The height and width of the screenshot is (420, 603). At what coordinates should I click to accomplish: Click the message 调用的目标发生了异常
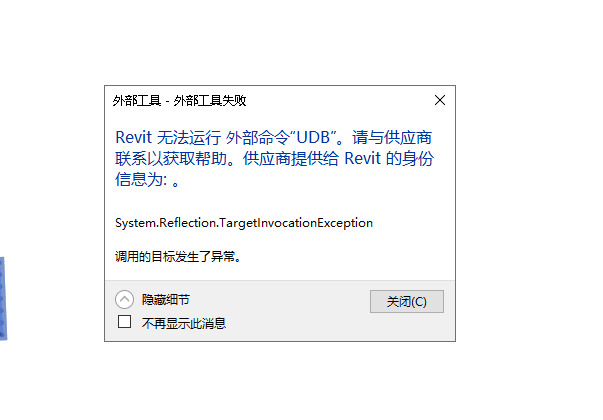178,256
